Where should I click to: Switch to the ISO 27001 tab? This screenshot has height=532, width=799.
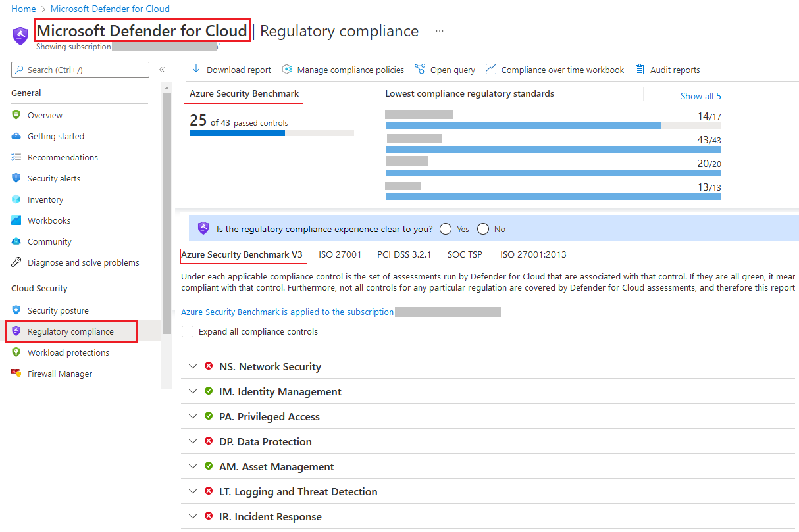tap(340, 254)
